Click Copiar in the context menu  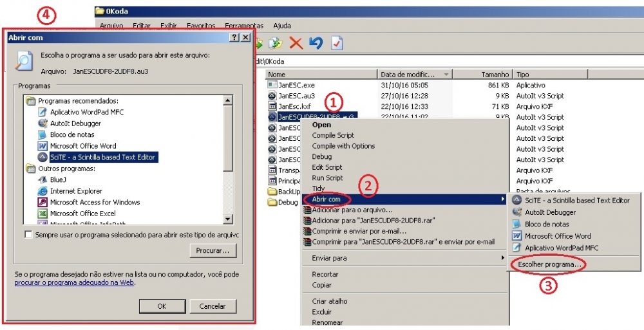[321, 285]
